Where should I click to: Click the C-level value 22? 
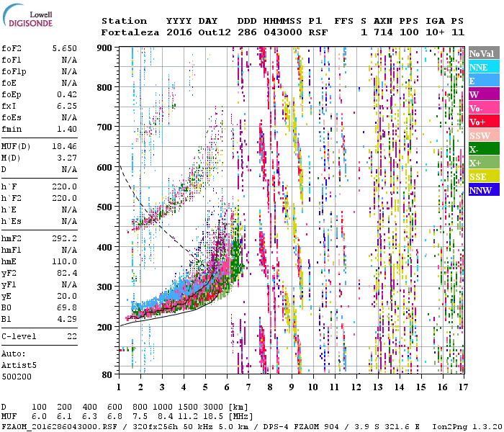(x=72, y=336)
